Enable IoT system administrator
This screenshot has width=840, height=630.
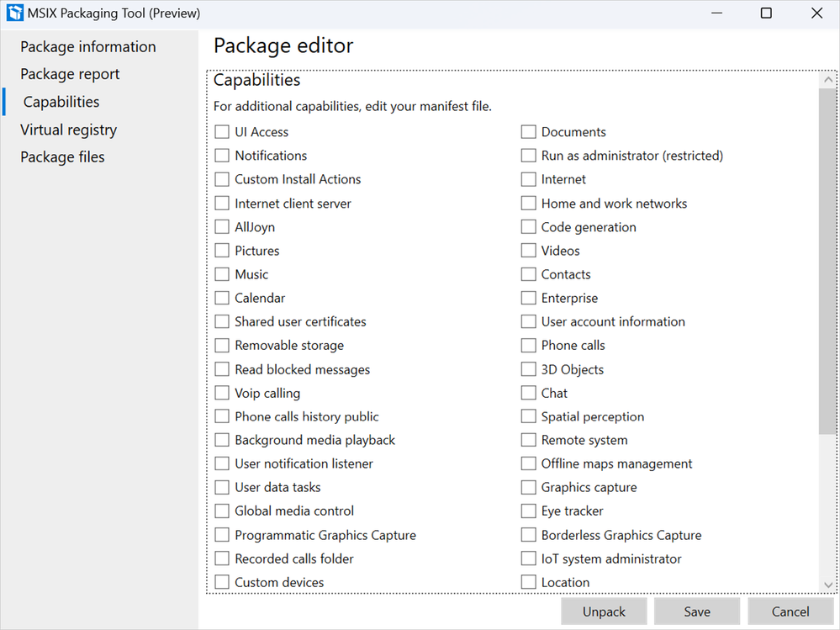(528, 559)
